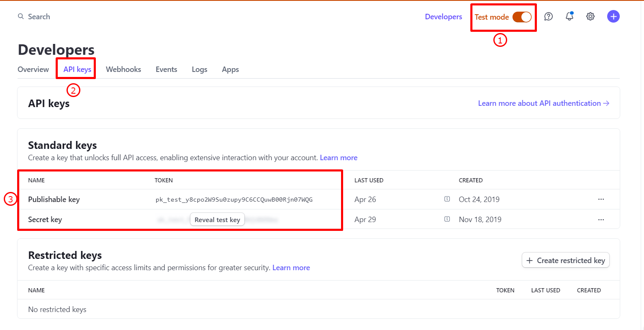This screenshot has width=644, height=330.
Task: Open the Logs tab
Action: [x=199, y=69]
